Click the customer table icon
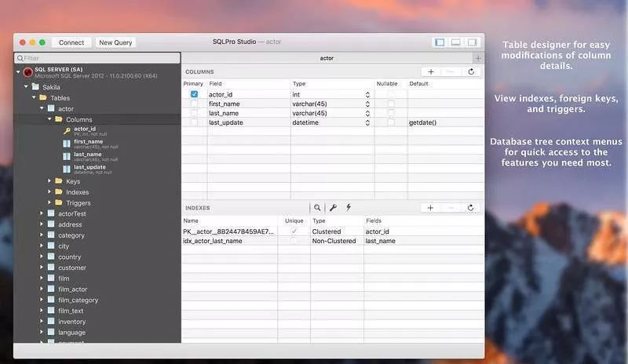 pos(51,267)
